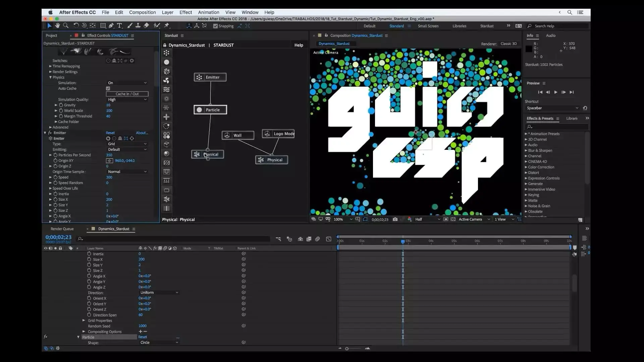Screen dimensions: 644x362
Task: Toggle stopwatch for Gravity property
Action: click(61, 105)
